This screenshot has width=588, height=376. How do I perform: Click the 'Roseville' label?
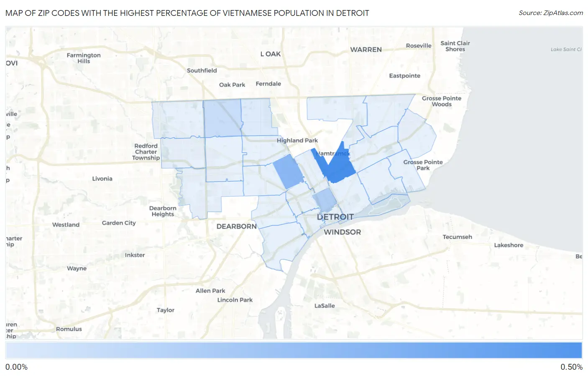tap(419, 46)
